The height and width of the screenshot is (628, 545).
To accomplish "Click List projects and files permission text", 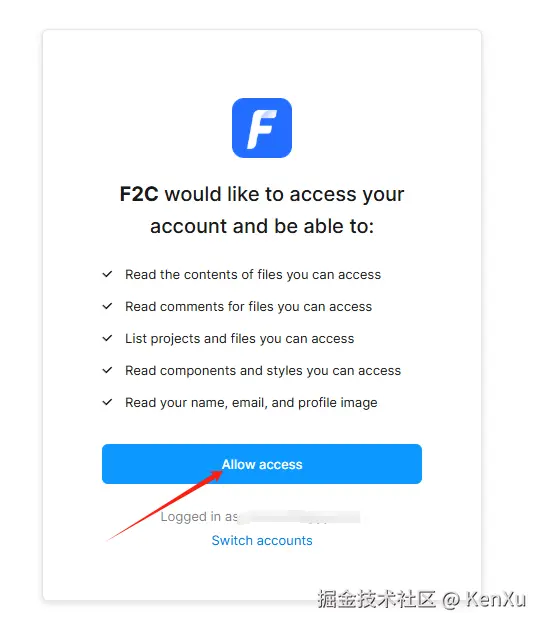I will (x=239, y=339).
